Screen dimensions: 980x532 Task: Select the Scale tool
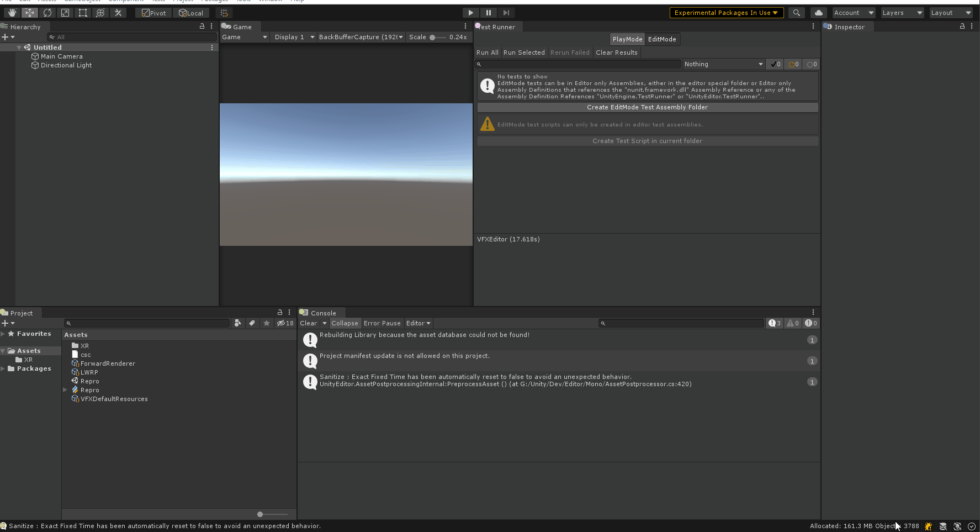click(x=65, y=13)
